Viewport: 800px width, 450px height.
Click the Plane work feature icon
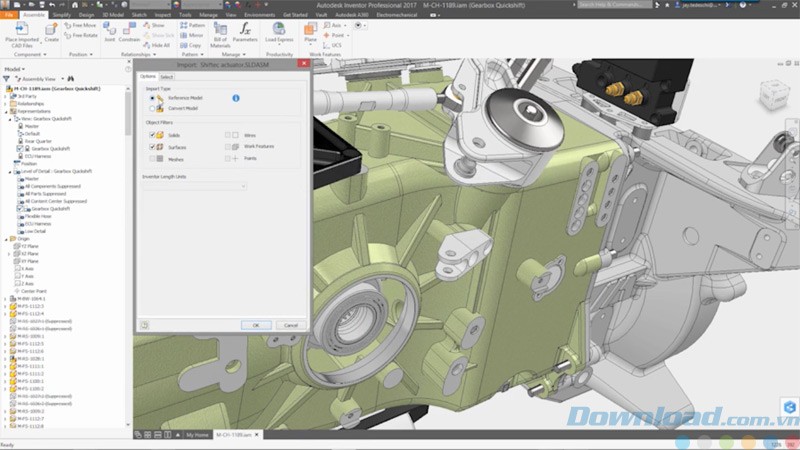point(312,30)
